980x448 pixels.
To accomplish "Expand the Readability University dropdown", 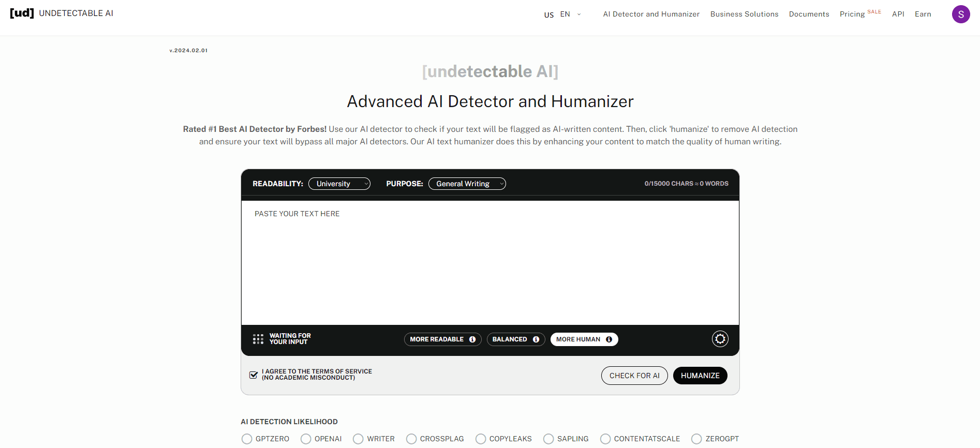I will pyautogui.click(x=339, y=184).
